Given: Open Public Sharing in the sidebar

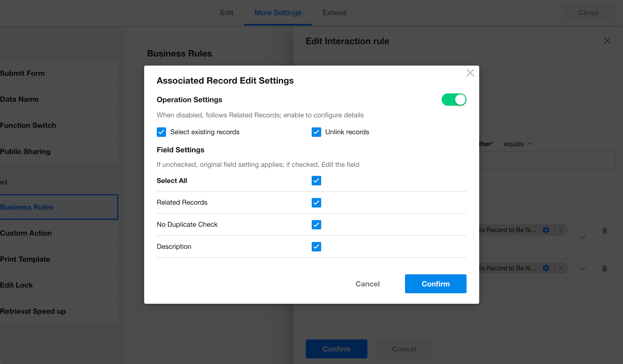Looking at the screenshot, I should [59, 152].
